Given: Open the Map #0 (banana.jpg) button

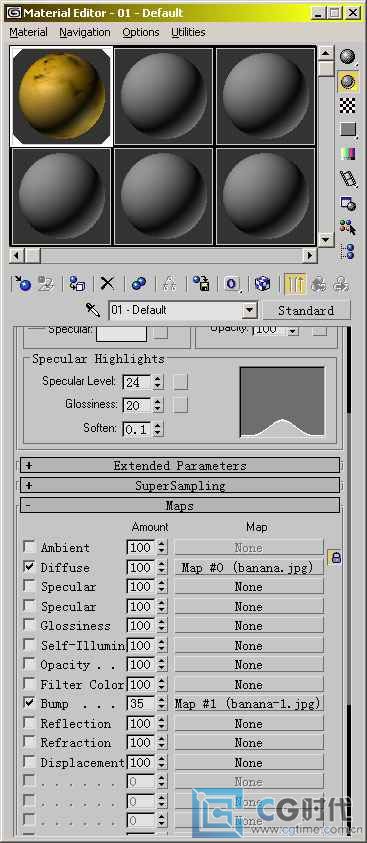Looking at the screenshot, I should pos(249,567).
